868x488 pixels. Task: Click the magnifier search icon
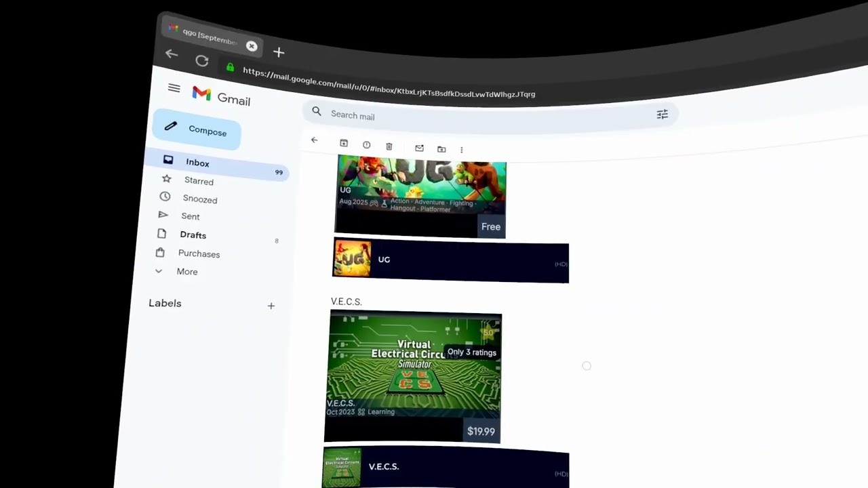pyautogui.click(x=317, y=111)
